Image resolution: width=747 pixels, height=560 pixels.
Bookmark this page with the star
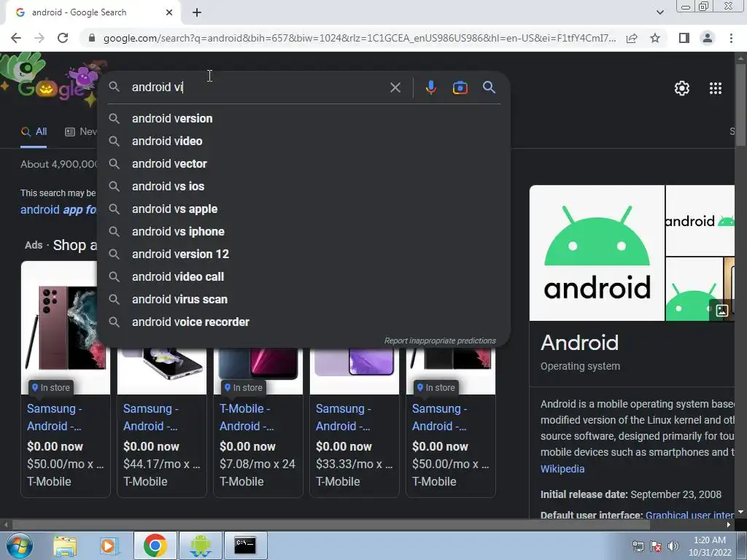655,38
